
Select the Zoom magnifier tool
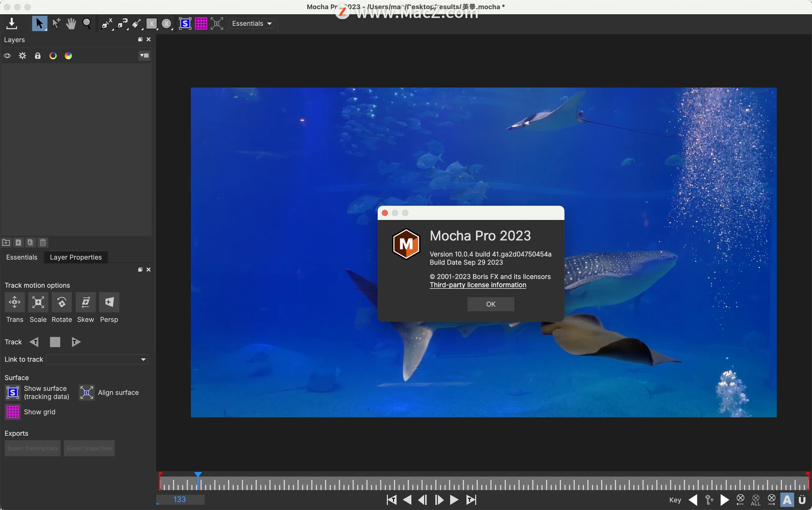tap(87, 24)
